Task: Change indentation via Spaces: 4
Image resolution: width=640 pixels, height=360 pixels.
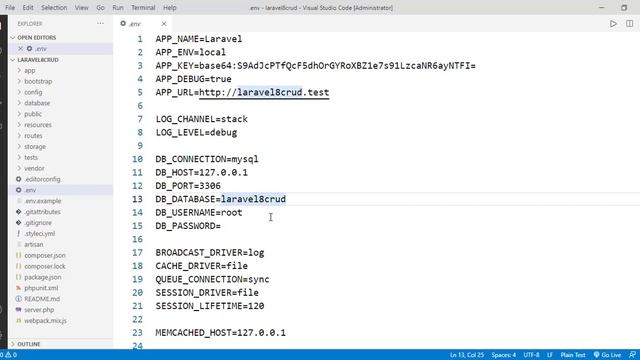Action: (503, 355)
